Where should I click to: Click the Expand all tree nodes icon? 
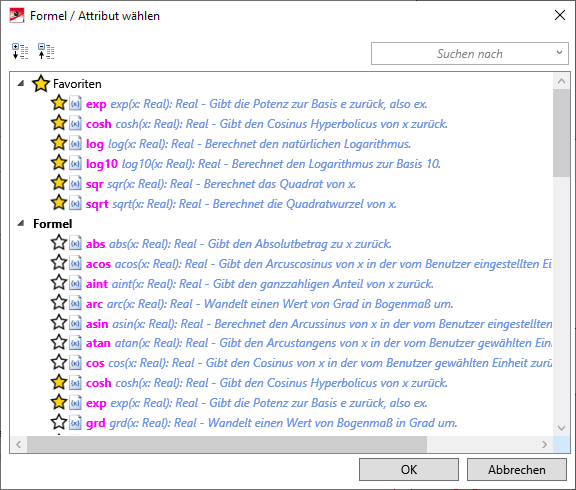20,51
